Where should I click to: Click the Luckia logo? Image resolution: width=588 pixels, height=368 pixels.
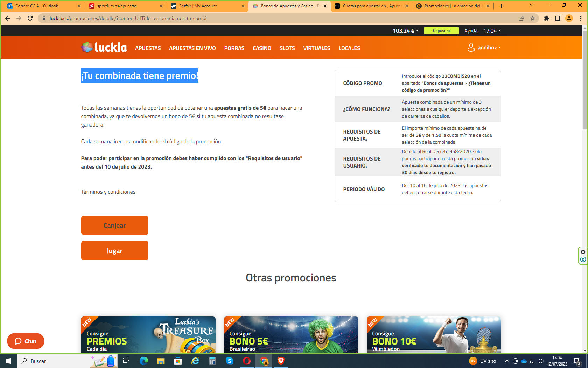104,47
